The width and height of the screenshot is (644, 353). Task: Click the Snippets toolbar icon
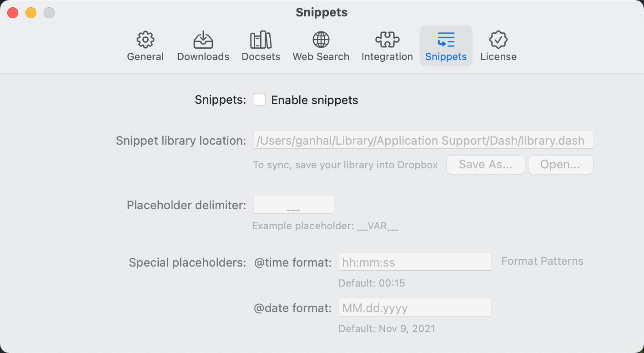coord(446,45)
